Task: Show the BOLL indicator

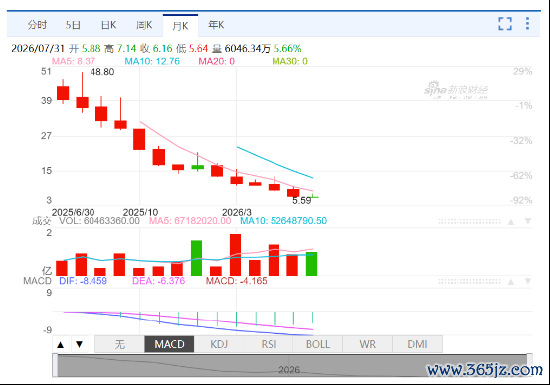Action: (x=318, y=344)
